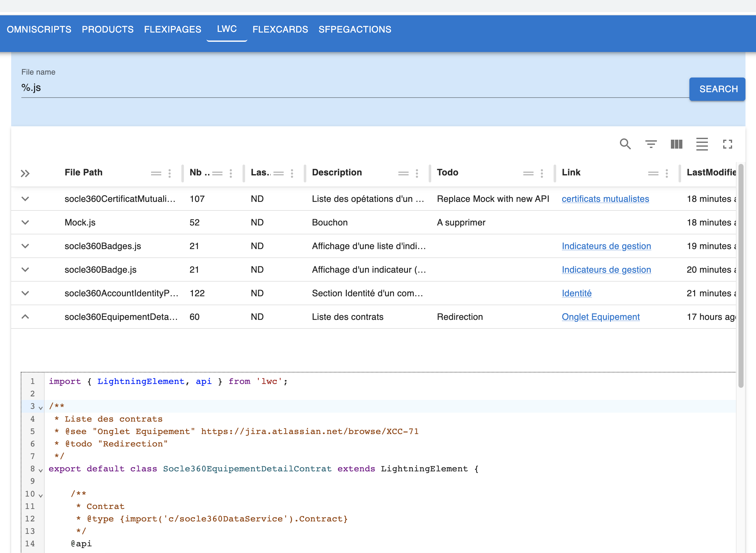The width and height of the screenshot is (756, 553).
Task: Grab Link column drag handle
Action: click(x=653, y=173)
